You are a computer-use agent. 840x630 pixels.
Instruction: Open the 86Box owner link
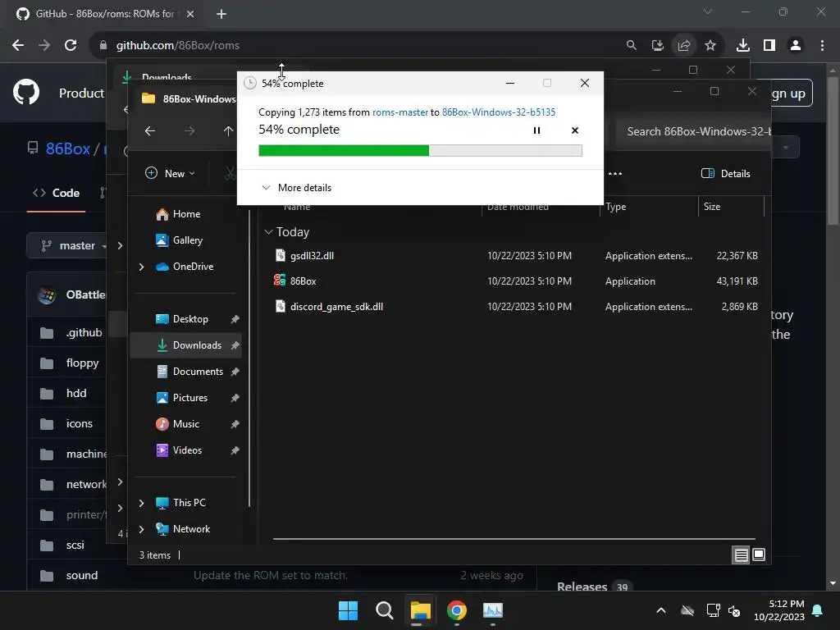(x=67, y=148)
